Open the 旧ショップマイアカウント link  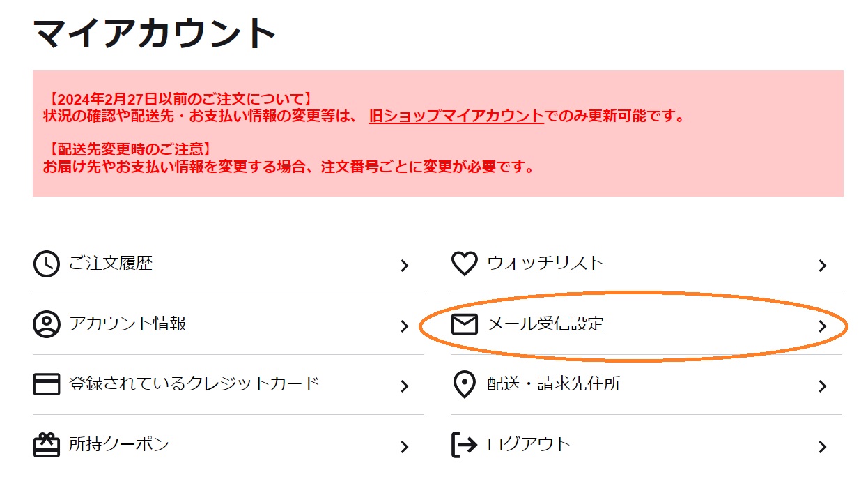coord(456,116)
